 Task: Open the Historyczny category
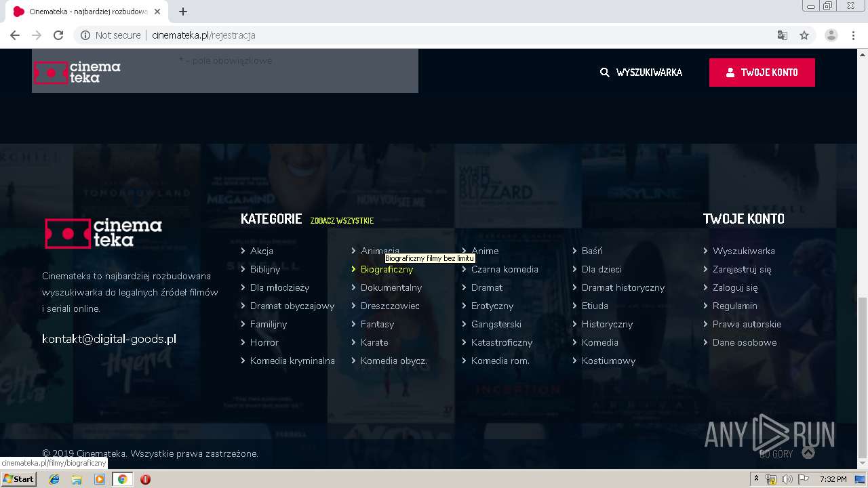click(x=607, y=324)
